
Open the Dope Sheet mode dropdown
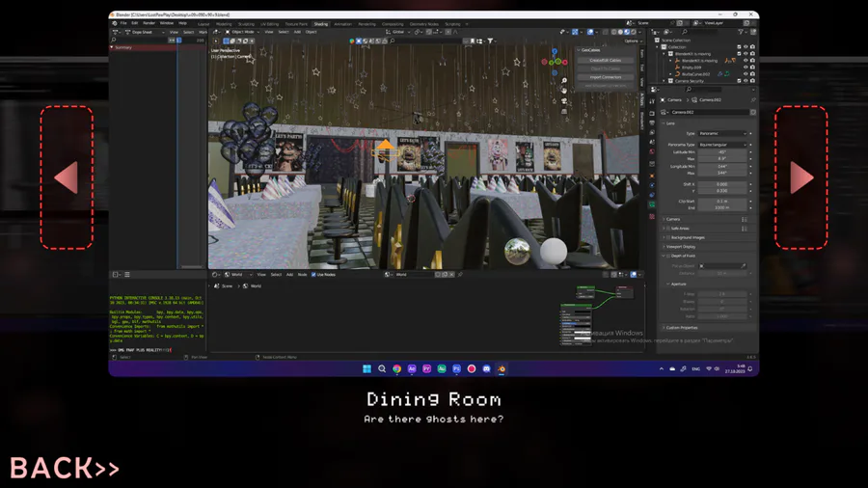coord(145,32)
